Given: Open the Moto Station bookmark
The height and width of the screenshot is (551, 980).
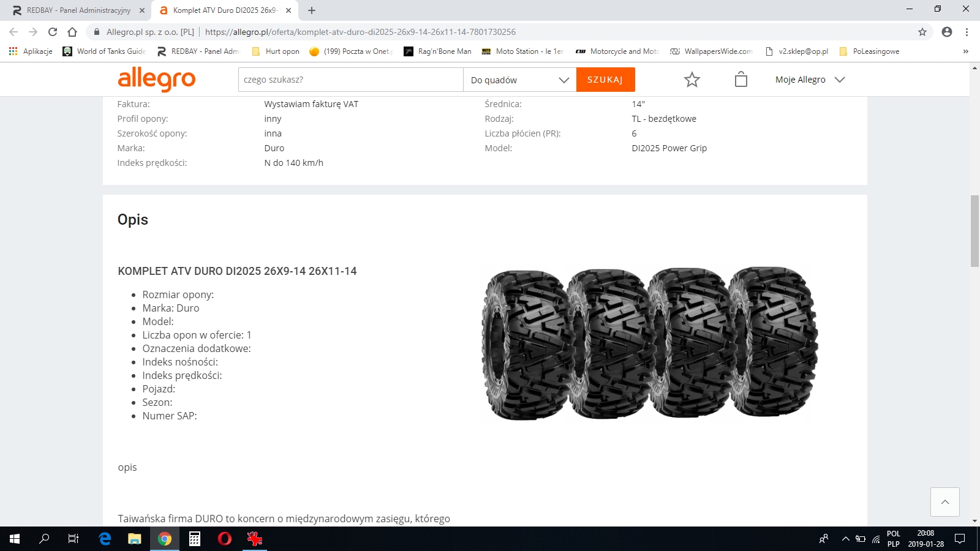Looking at the screenshot, I should point(522,51).
